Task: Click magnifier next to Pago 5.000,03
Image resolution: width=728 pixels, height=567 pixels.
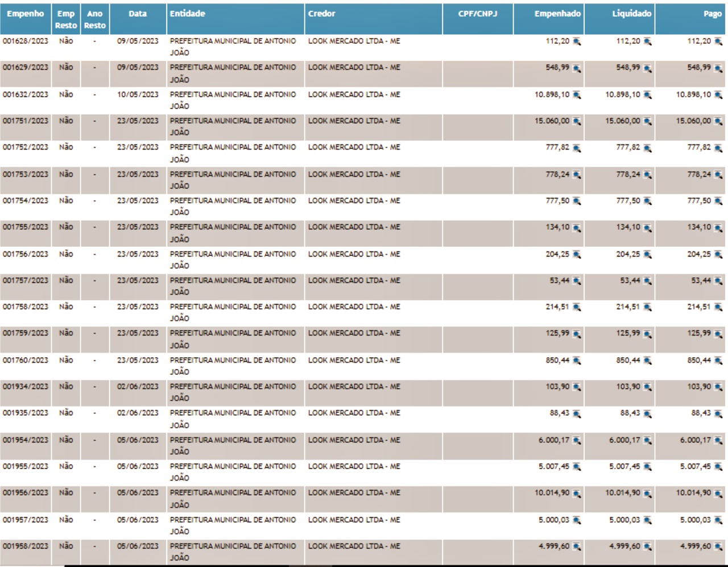Action: coord(718,520)
